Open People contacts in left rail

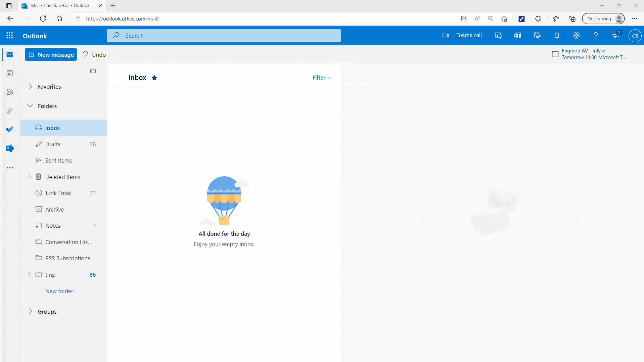[10, 92]
